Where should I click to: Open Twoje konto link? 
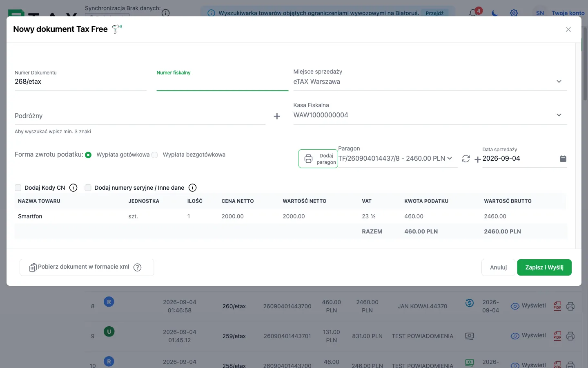568,13
